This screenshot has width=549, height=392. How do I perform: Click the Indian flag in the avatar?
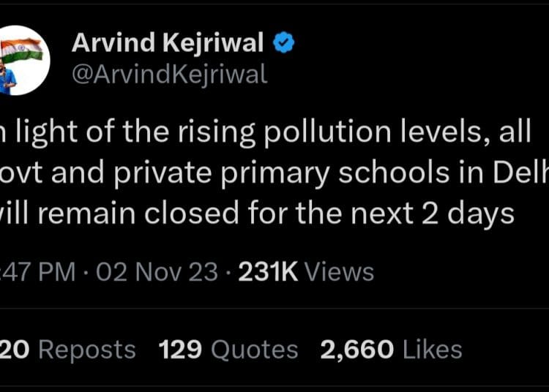point(21,49)
